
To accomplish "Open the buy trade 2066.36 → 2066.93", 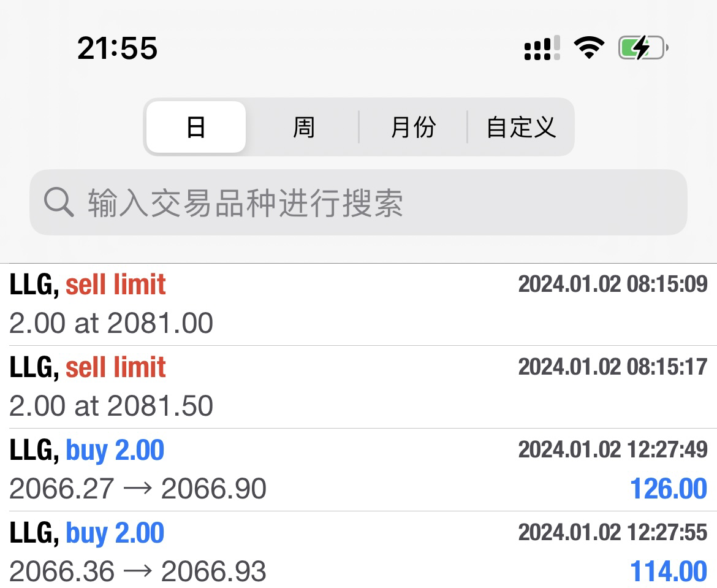I will pyautogui.click(x=358, y=550).
